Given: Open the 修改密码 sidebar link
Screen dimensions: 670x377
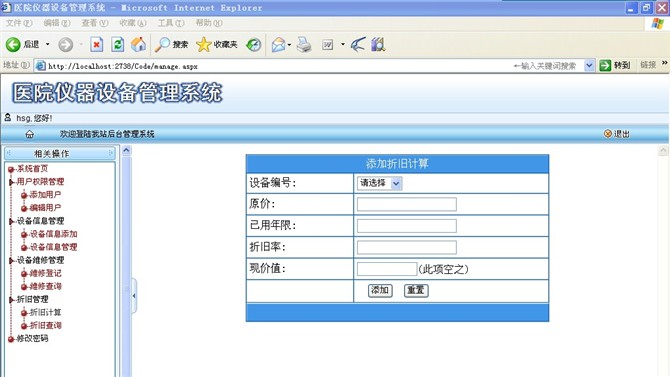Looking at the screenshot, I should pyautogui.click(x=32, y=339).
